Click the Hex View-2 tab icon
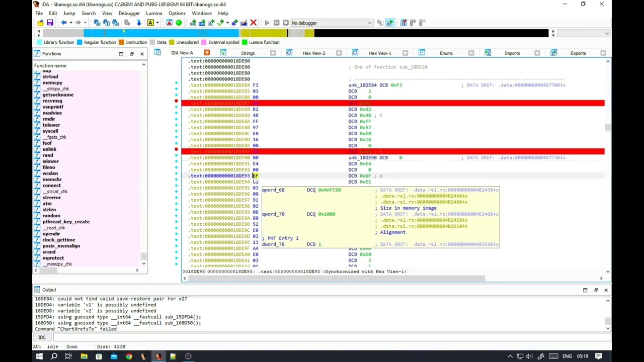644x362 pixels. 289,53
